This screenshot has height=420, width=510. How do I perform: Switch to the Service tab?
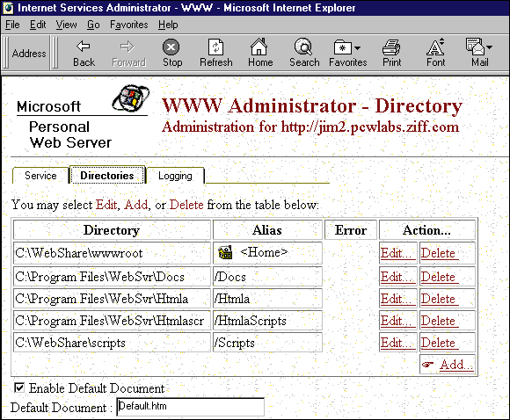40,176
